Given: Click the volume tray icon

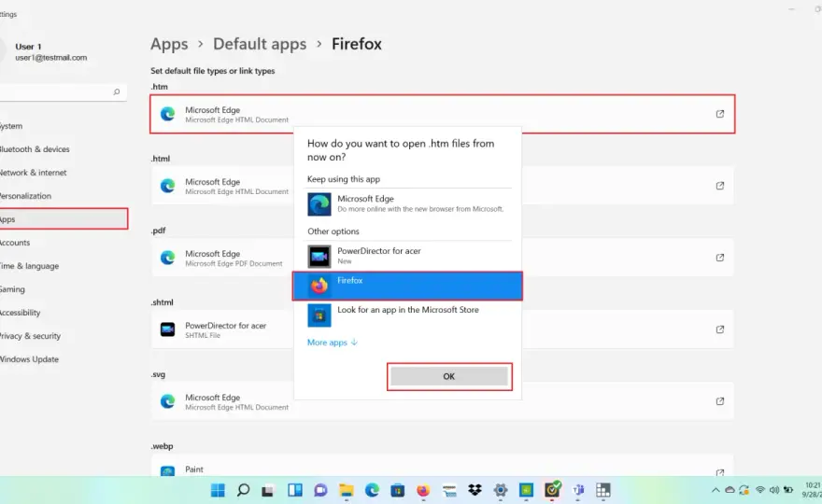Looking at the screenshot, I should [x=773, y=490].
